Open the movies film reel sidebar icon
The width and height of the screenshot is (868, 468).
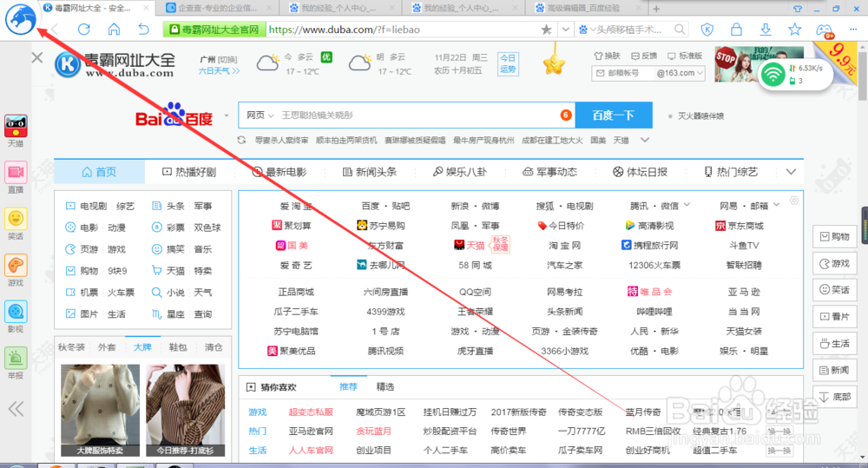[x=16, y=312]
